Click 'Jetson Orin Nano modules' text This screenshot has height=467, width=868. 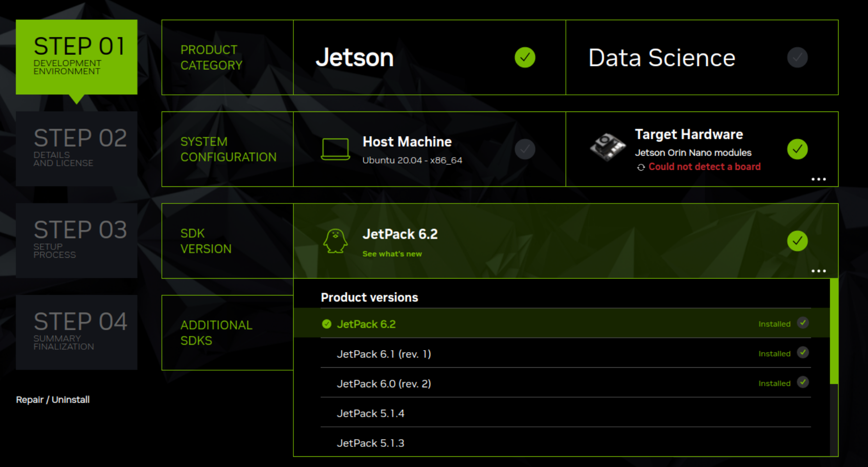[693, 153]
